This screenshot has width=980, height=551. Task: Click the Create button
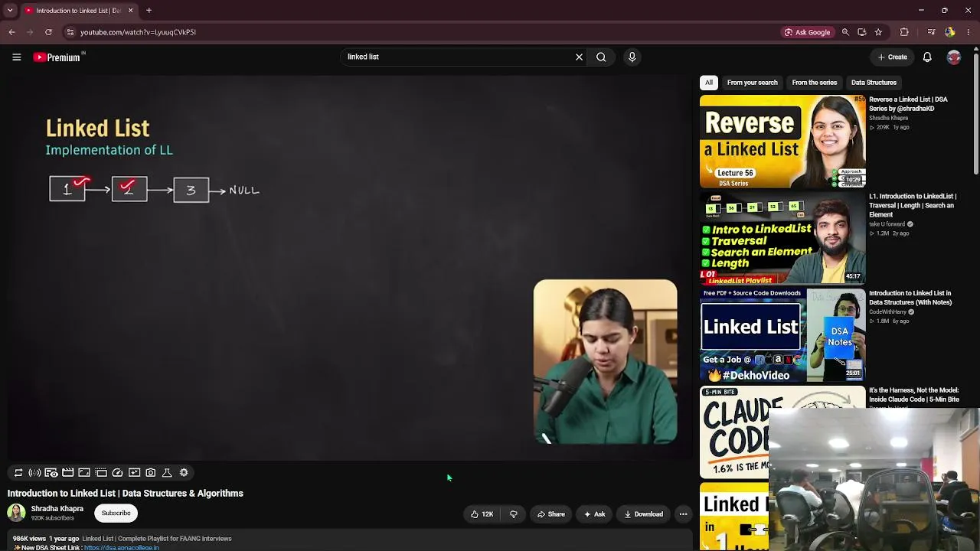893,57
